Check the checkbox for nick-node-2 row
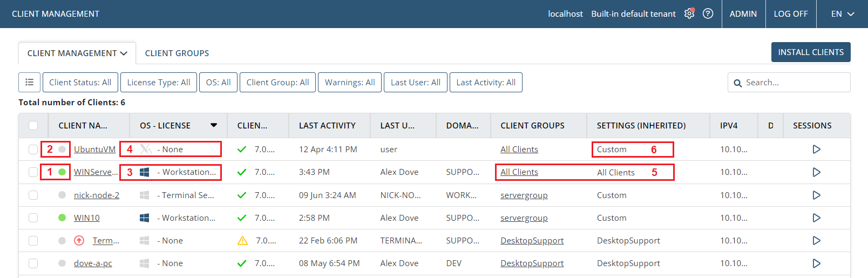The height and width of the screenshot is (278, 868). [33, 195]
